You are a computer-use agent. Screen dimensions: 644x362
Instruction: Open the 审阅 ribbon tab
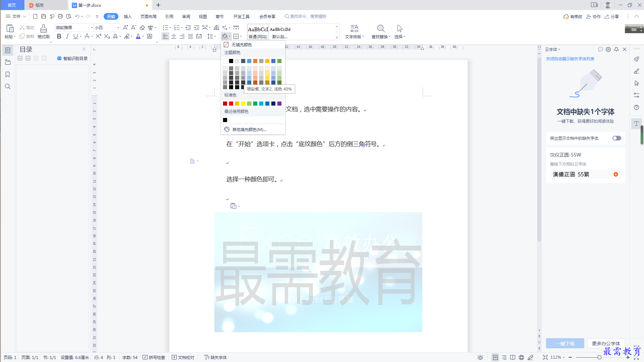tap(186, 16)
